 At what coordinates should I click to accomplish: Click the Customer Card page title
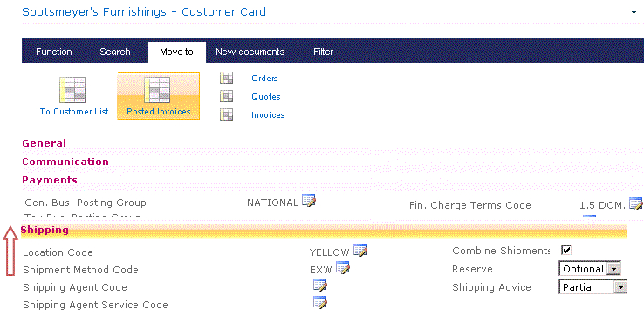click(144, 12)
